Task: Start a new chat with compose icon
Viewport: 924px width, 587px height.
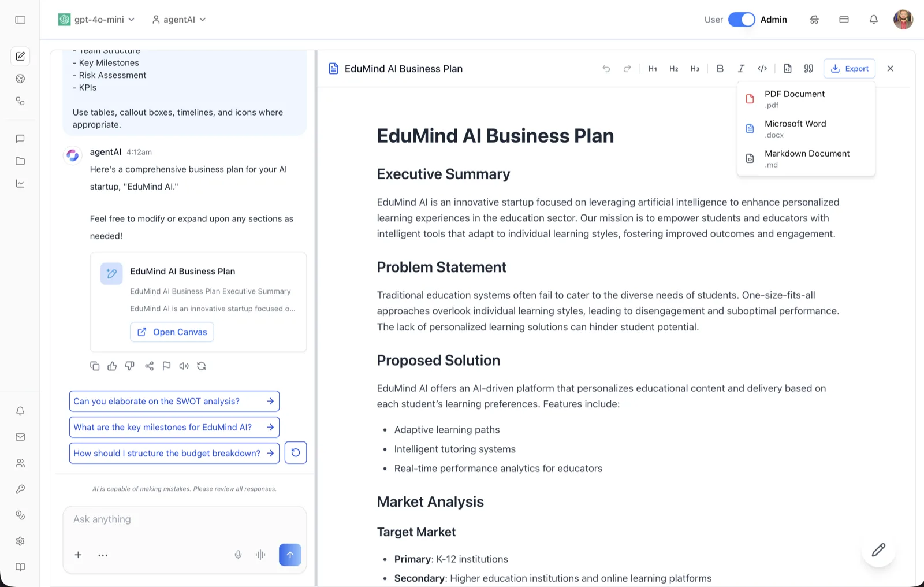Action: [x=20, y=56]
